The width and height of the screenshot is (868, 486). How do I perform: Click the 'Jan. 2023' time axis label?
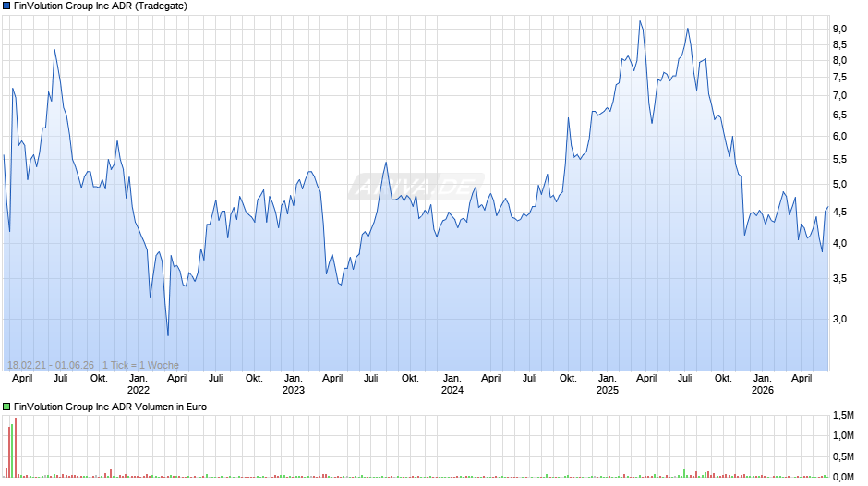tap(294, 384)
